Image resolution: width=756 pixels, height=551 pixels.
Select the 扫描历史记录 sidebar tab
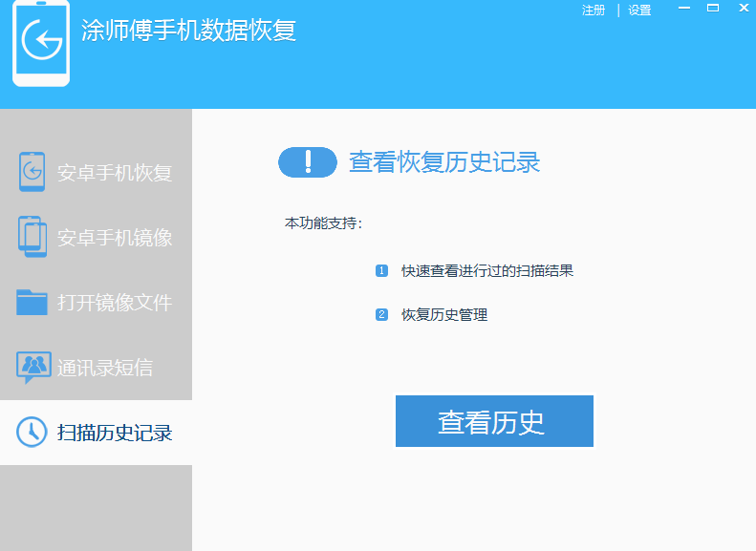[x=114, y=433]
